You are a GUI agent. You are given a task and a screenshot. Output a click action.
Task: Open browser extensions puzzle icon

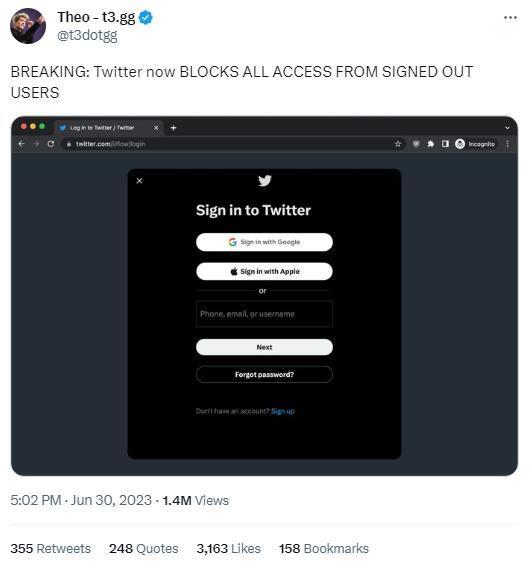[x=431, y=144]
